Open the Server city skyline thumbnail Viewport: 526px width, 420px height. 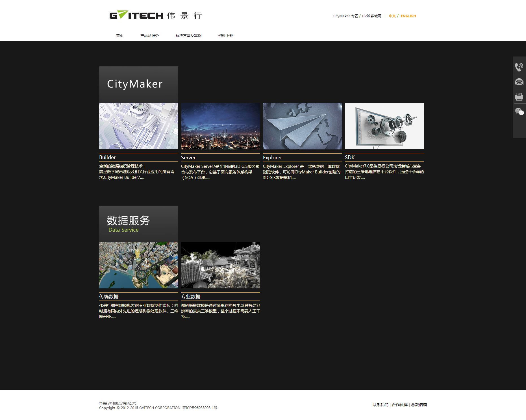(x=221, y=126)
